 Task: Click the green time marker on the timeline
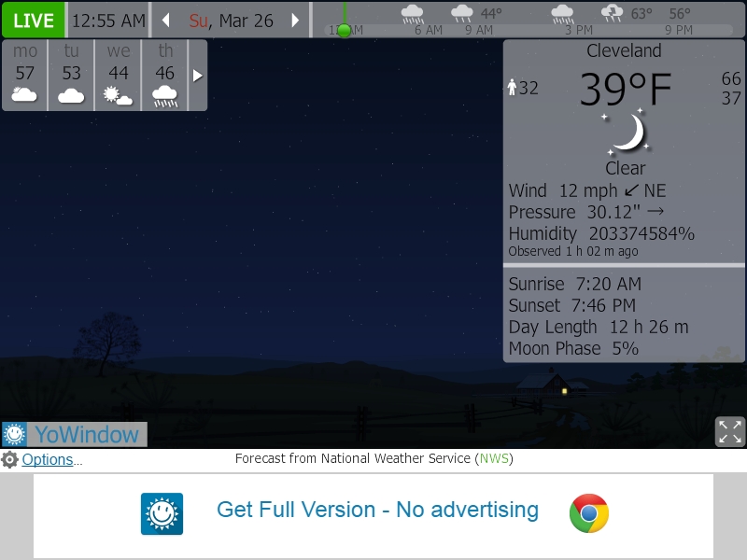point(344,30)
